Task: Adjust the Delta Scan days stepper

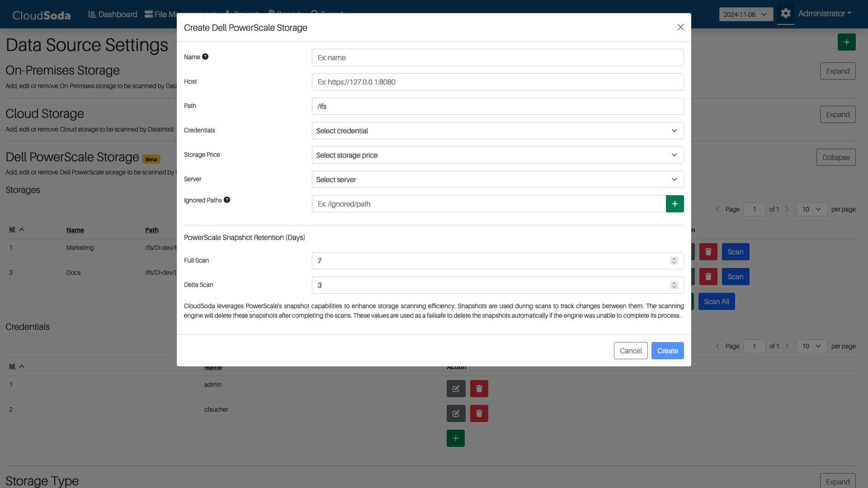Action: tap(674, 285)
